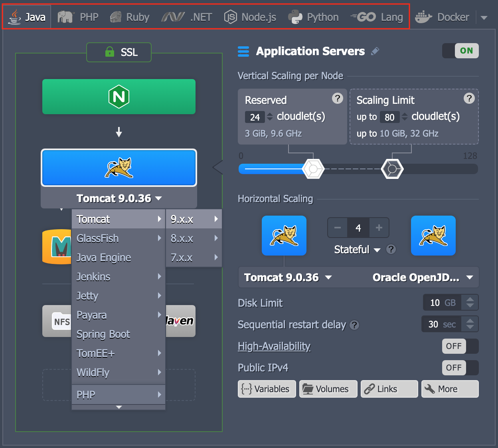Click the Application Servers layer menu icon
The width and height of the screenshot is (498, 448).
tap(243, 52)
